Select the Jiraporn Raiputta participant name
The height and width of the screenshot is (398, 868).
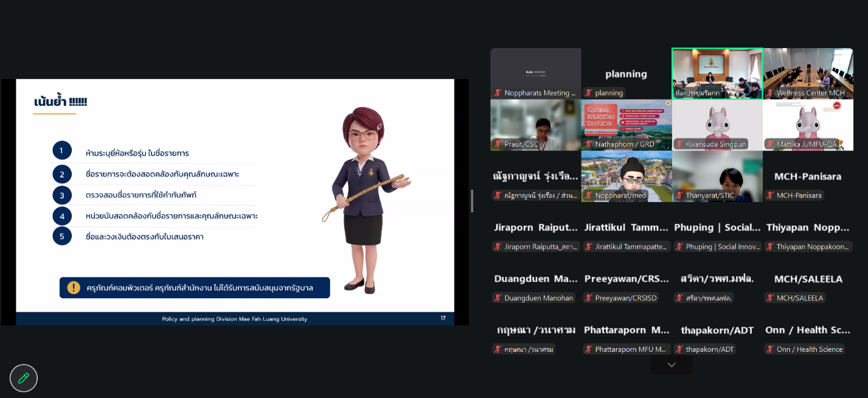[536, 227]
